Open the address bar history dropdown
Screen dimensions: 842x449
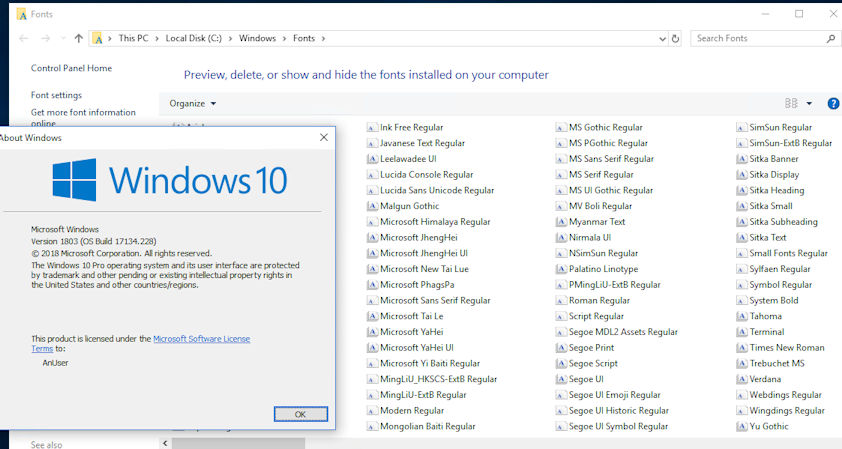(x=662, y=39)
